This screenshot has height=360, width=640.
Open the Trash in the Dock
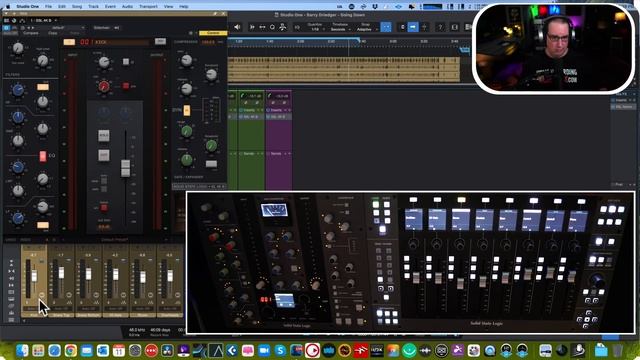(x=618, y=350)
